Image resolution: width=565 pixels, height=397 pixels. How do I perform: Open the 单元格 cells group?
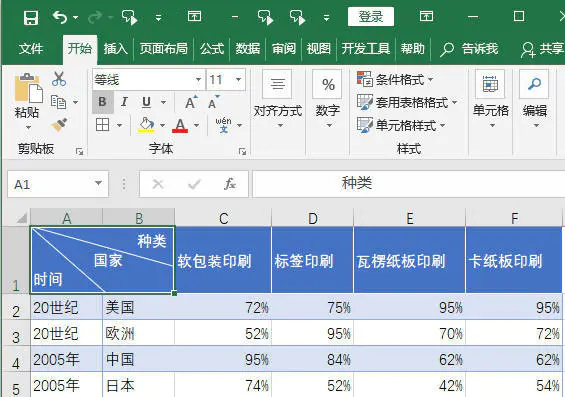(491, 99)
